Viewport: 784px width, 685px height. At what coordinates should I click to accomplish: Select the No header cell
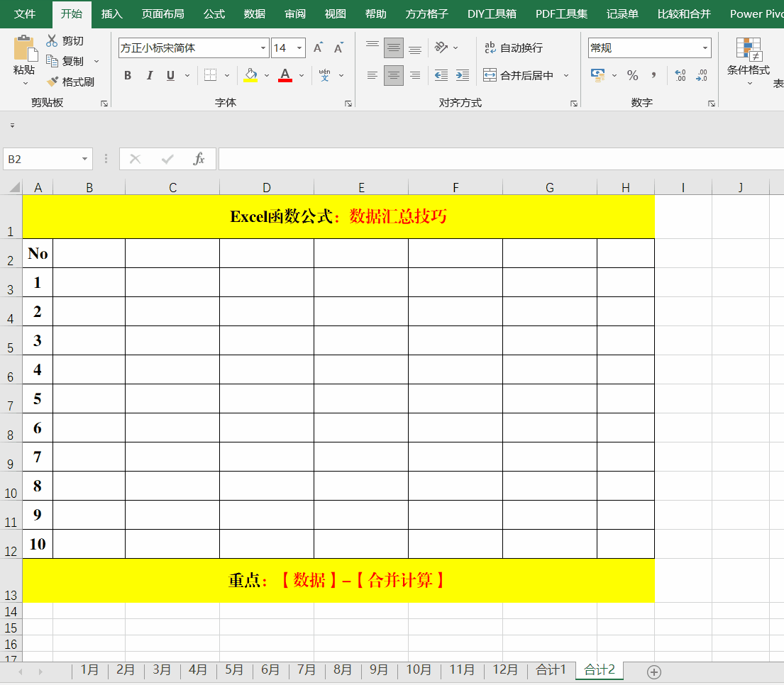point(38,253)
